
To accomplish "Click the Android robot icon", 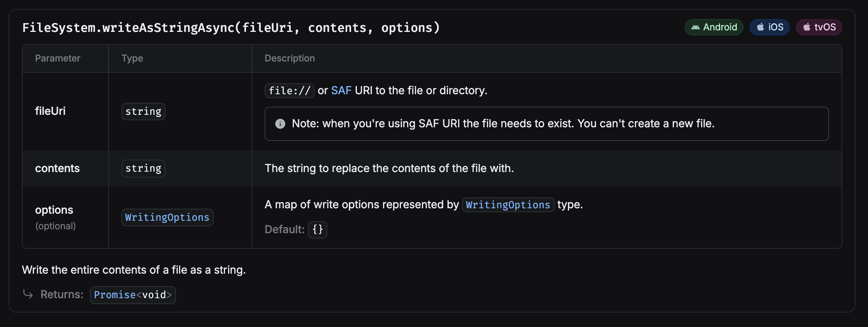I will click(695, 27).
